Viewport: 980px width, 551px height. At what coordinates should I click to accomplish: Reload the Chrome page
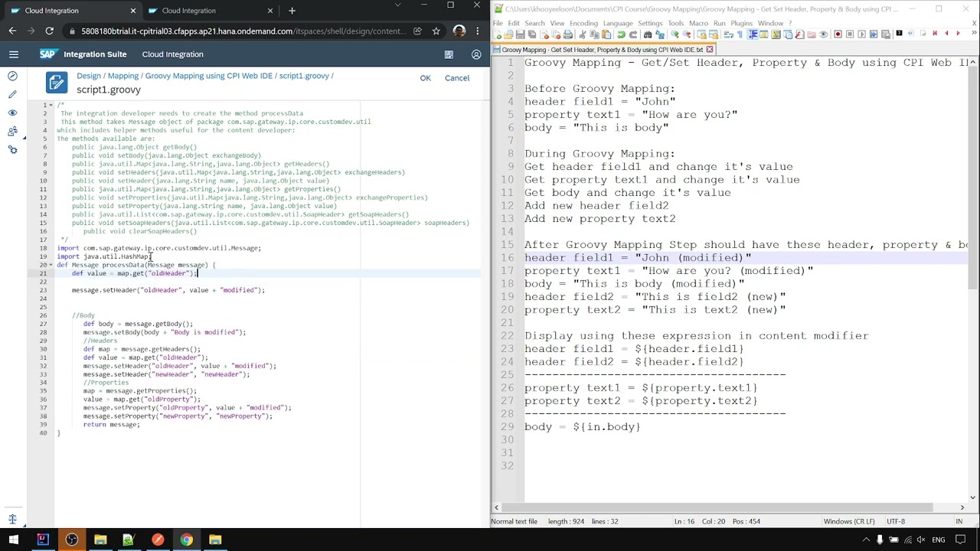(x=49, y=31)
